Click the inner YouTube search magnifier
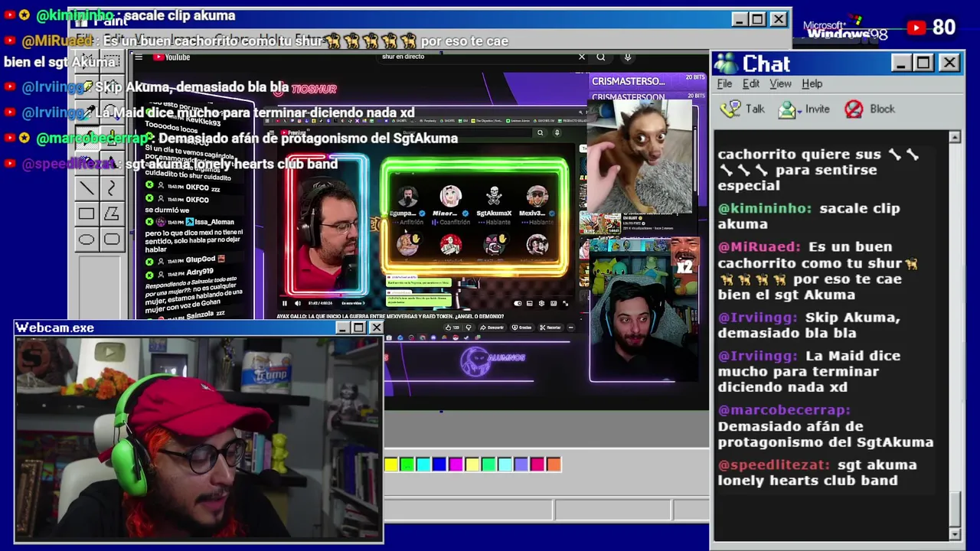Image resolution: width=980 pixels, height=551 pixels. [540, 132]
